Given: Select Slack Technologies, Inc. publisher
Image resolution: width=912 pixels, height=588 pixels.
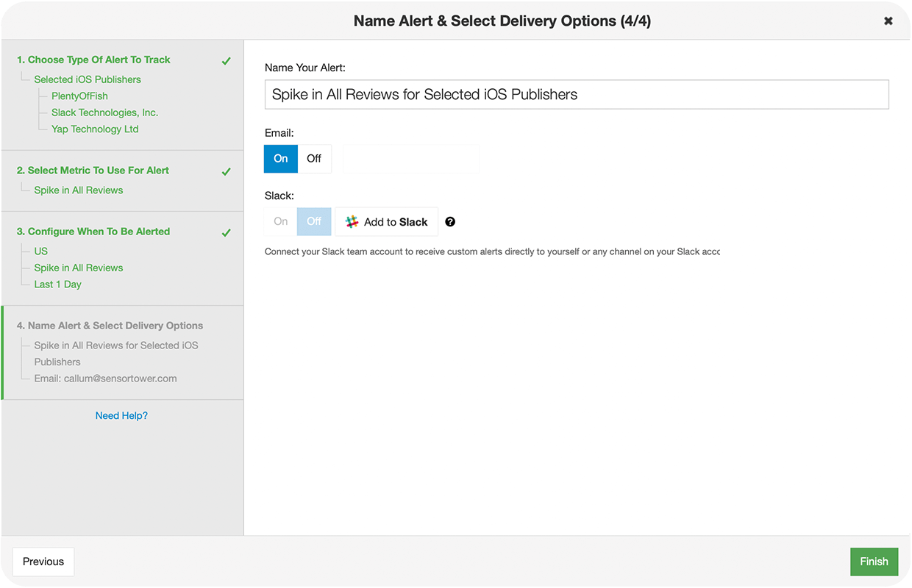Looking at the screenshot, I should (x=104, y=112).
